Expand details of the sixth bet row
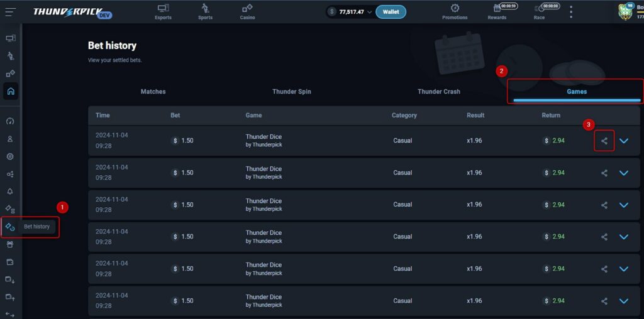 click(x=624, y=301)
